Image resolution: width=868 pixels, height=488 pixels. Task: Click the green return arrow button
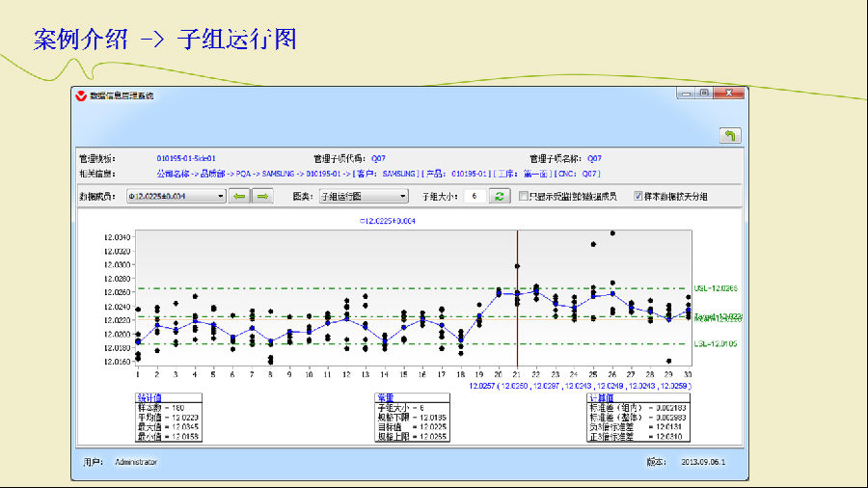(730, 136)
